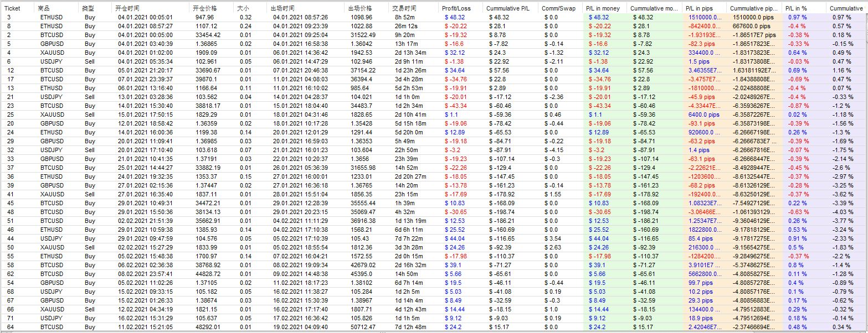The width and height of the screenshot is (868, 333).
Task: Sort by the 大小 column header
Action: click(243, 9)
